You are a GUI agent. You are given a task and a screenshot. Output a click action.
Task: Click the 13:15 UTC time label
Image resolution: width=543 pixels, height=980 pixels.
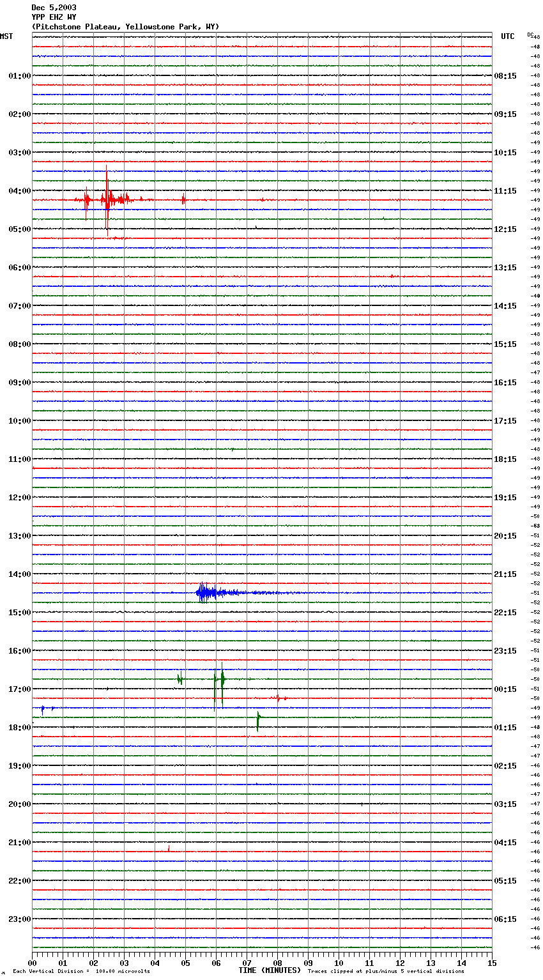tap(505, 268)
